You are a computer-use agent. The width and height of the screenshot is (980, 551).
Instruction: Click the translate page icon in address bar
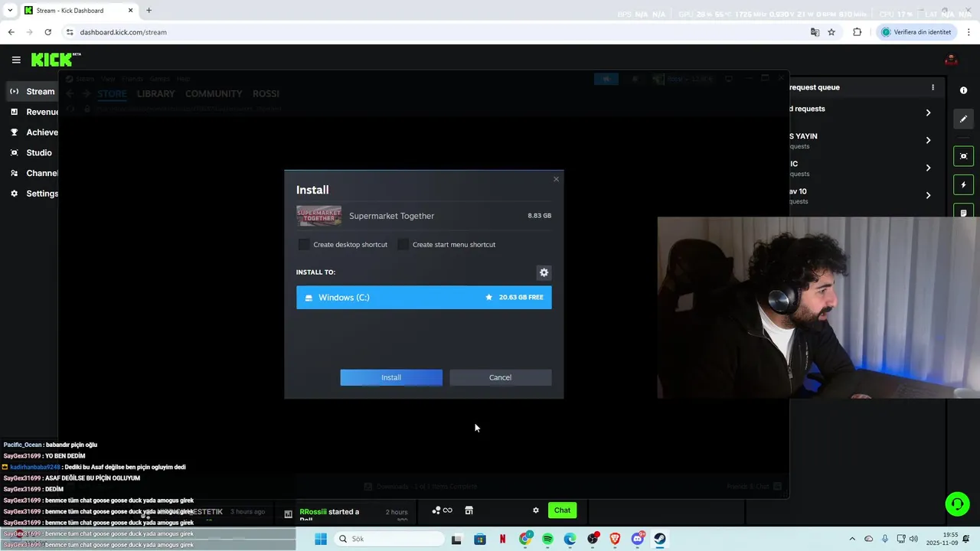click(815, 32)
